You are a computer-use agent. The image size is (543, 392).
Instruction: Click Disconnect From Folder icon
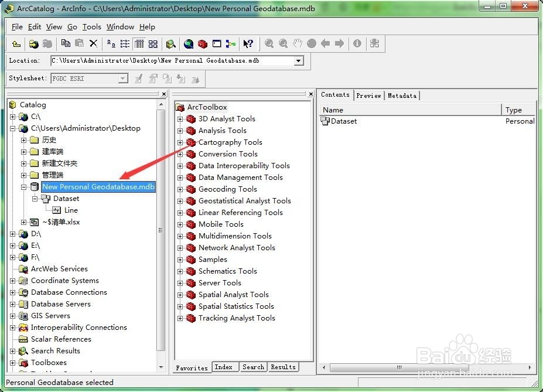click(x=47, y=43)
